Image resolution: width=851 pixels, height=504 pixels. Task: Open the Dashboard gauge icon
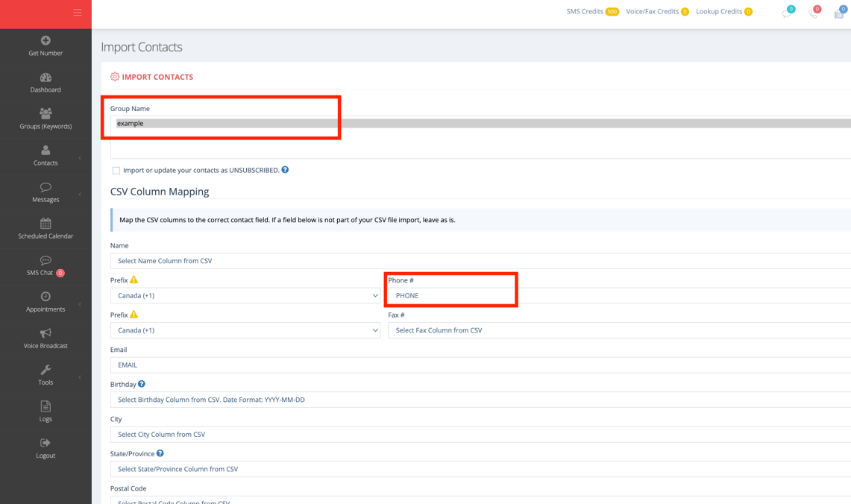45,77
